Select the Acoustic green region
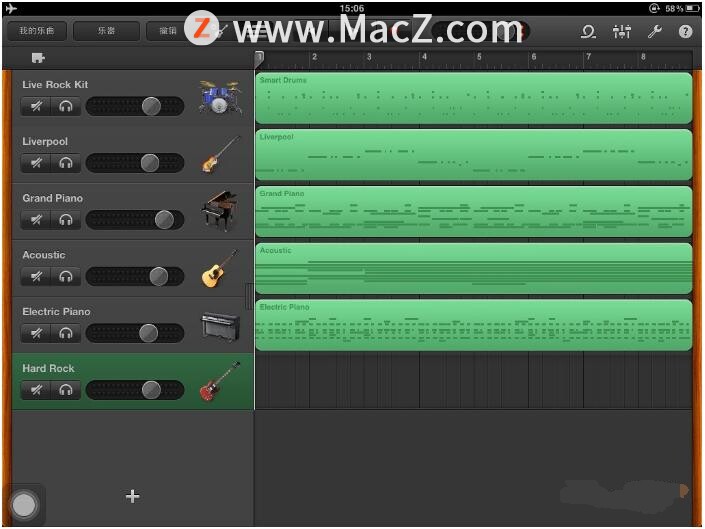705x529 pixels. click(474, 268)
